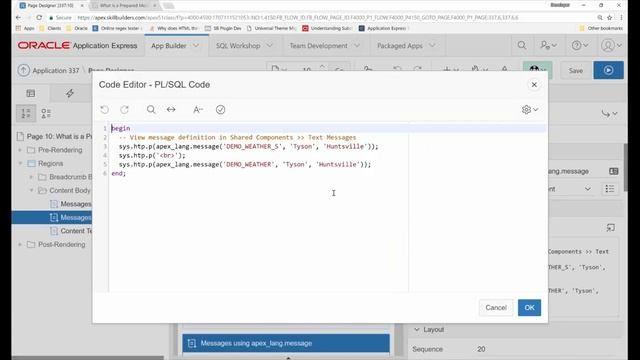640x360 pixels.
Task: Open the Application 337 breadcrumb
Action: pyautogui.click(x=56, y=71)
